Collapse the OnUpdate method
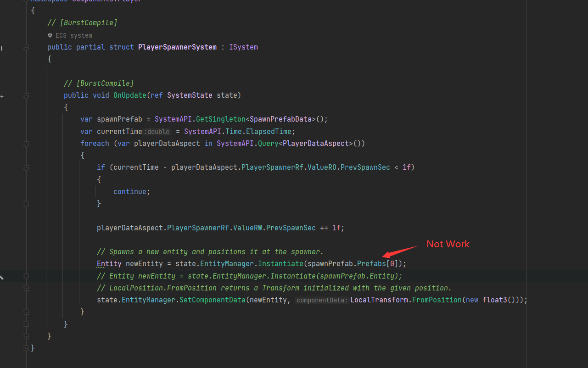 (26, 95)
